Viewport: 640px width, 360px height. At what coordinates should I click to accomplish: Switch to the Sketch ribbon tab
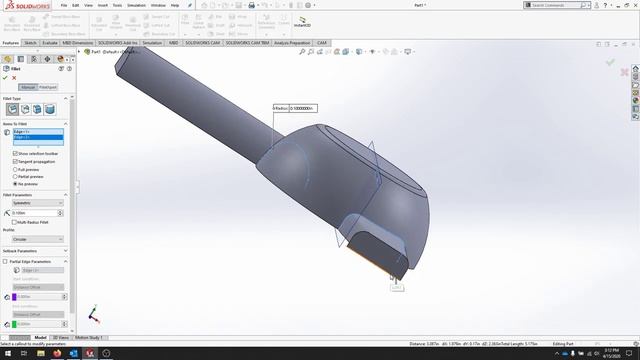(x=30, y=43)
